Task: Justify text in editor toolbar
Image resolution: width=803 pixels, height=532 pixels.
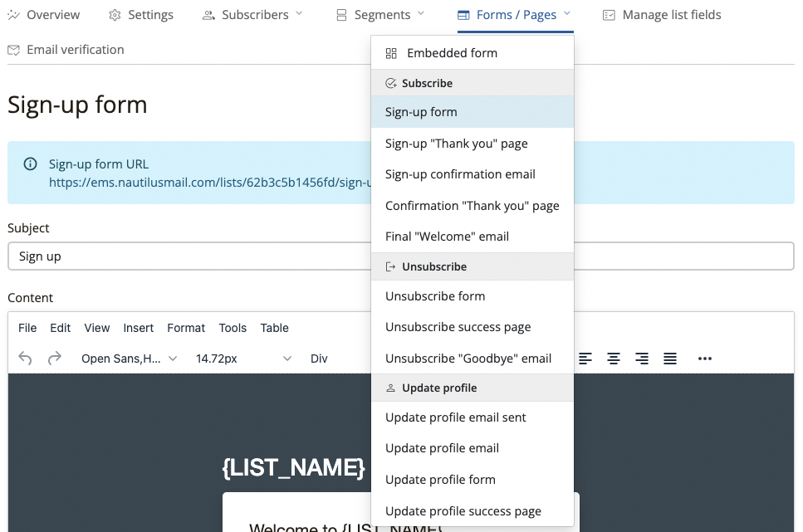Action: 670,359
